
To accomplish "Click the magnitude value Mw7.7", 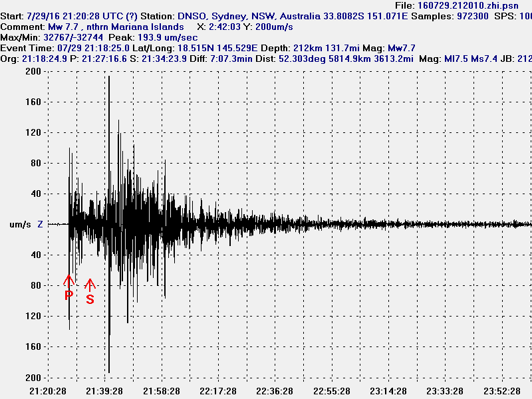I will click(x=402, y=48).
